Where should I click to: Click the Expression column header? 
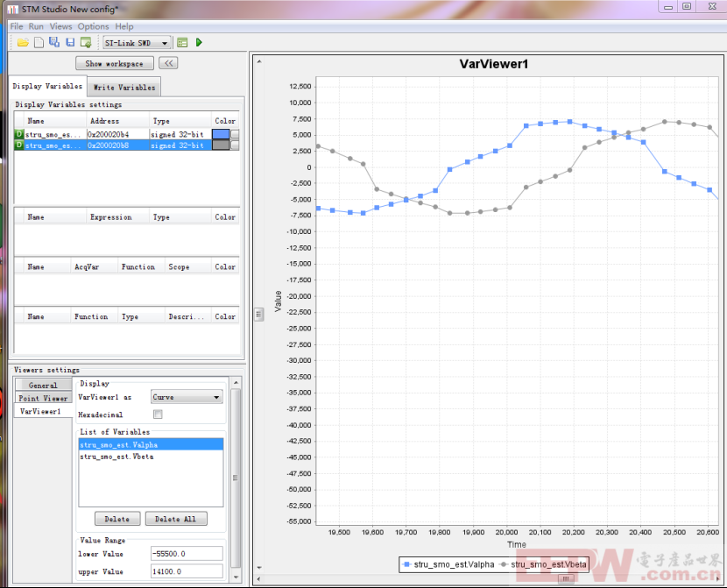tap(117, 217)
